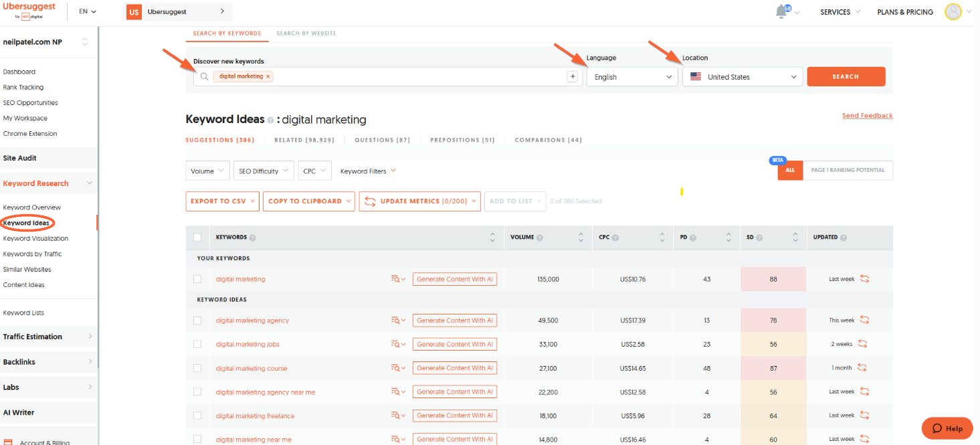Click refresh icon for digital marketing agency row
Image resolution: width=980 pixels, height=445 pixels.
[864, 321]
